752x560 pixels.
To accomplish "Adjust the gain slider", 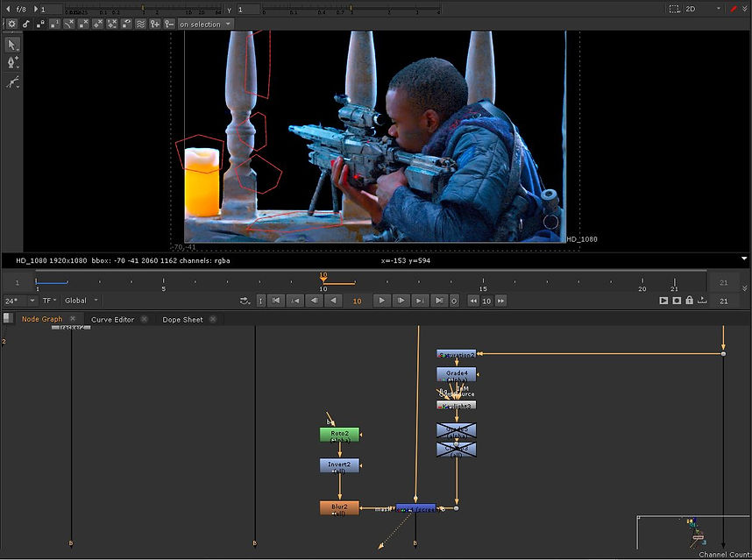I will pyautogui.click(x=144, y=9).
